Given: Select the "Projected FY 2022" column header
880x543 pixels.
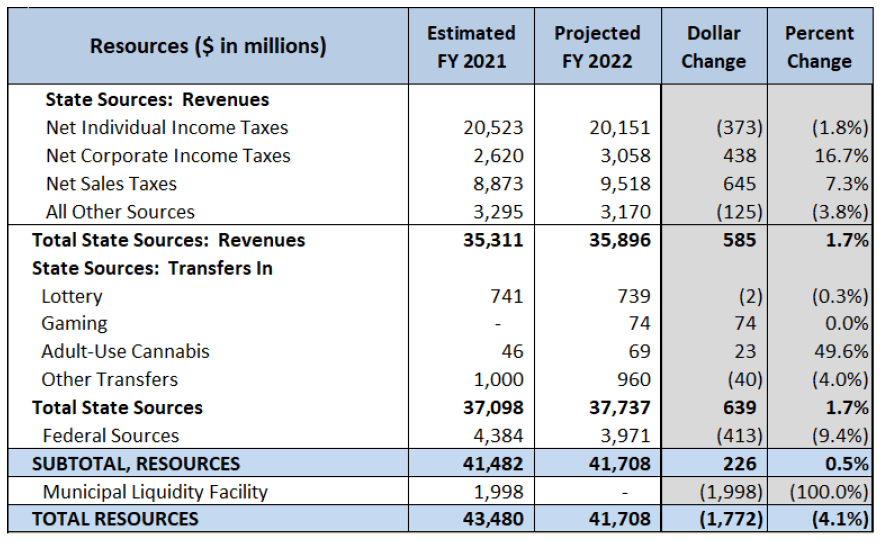Looking at the screenshot, I should 597,47.
